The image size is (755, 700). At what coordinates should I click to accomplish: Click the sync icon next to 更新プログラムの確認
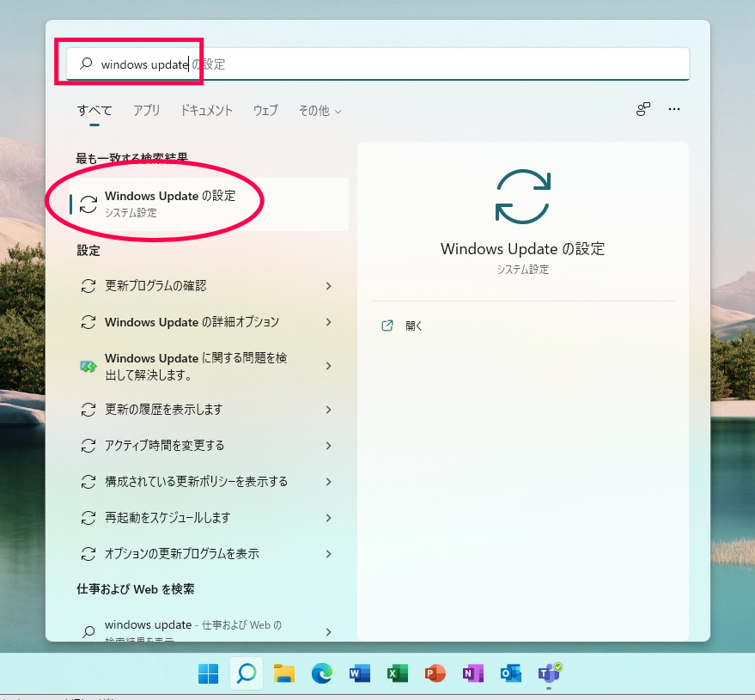click(88, 286)
